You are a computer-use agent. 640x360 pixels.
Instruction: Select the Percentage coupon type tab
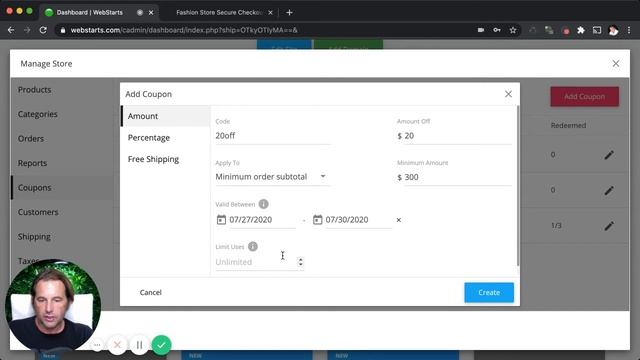pos(165,138)
